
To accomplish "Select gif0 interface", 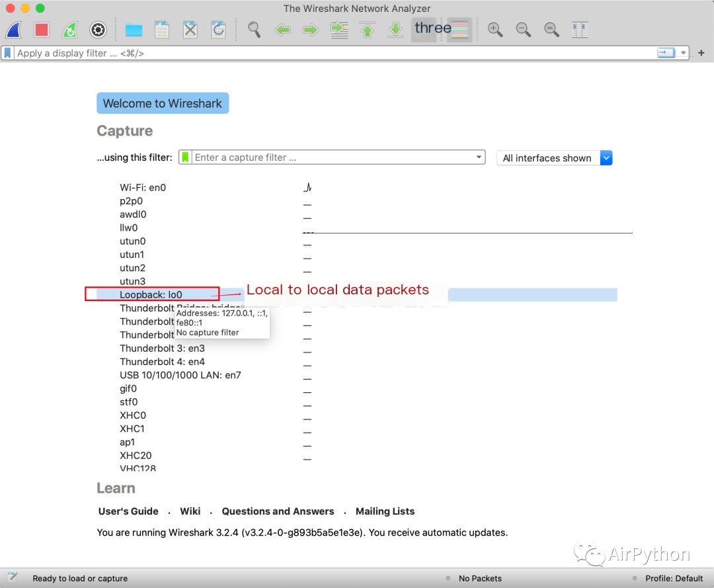I will click(x=128, y=388).
